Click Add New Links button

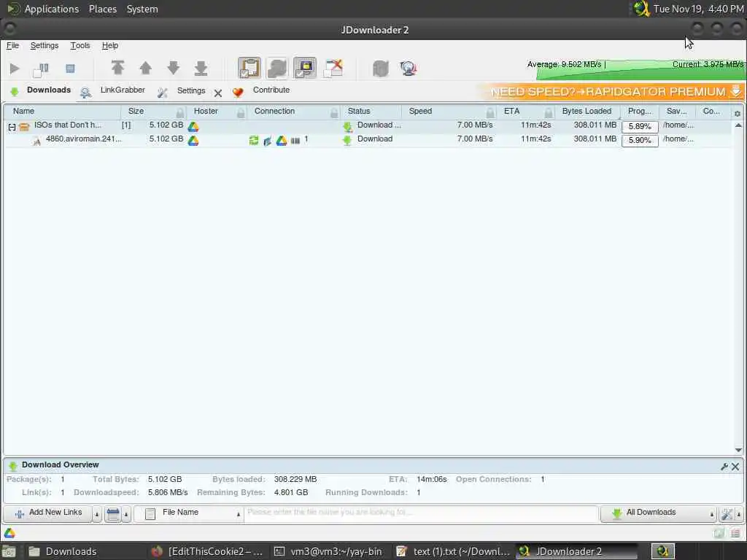click(47, 513)
